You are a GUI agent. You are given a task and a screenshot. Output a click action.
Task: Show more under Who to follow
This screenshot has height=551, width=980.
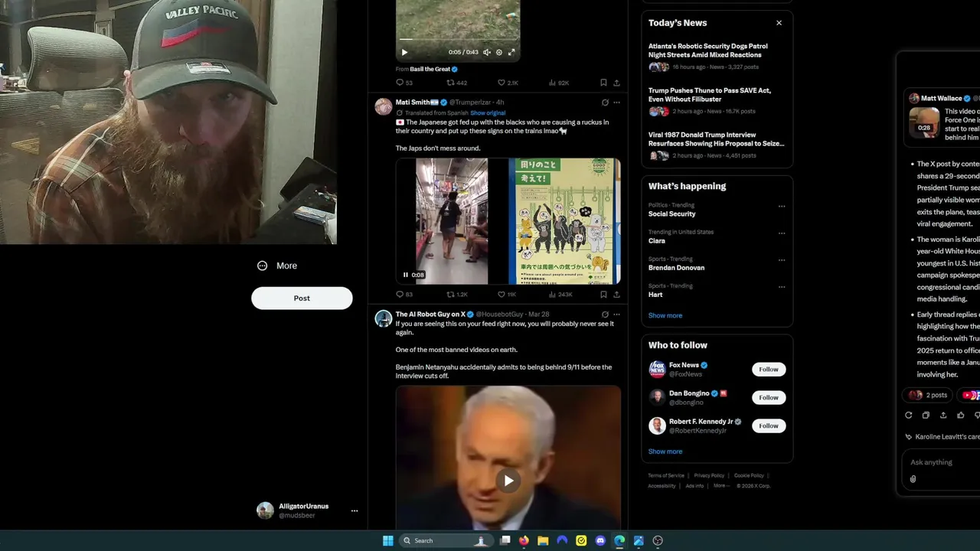(665, 452)
